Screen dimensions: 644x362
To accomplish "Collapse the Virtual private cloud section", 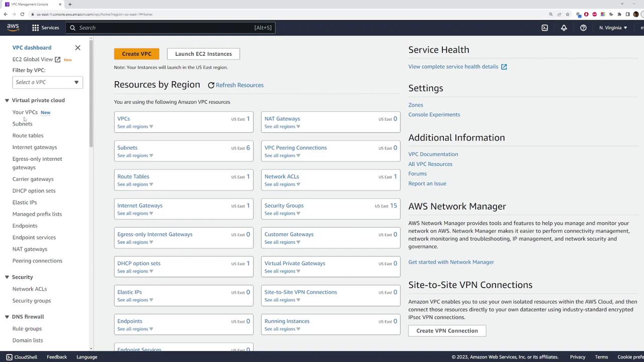I will click(x=7, y=101).
